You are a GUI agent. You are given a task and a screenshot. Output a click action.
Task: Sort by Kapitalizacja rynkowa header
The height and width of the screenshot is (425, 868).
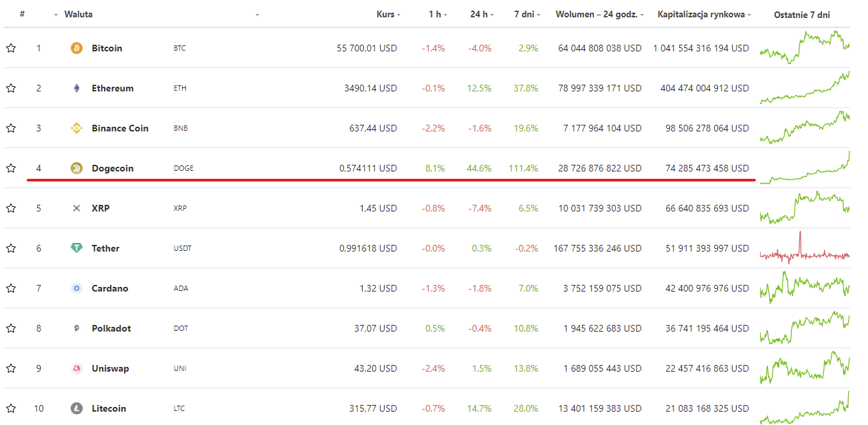(x=704, y=14)
